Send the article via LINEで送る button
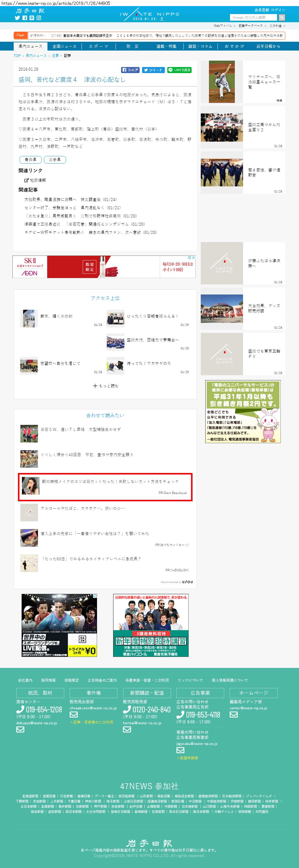Image resolution: width=299 pixels, height=868 pixels. pyautogui.click(x=179, y=70)
